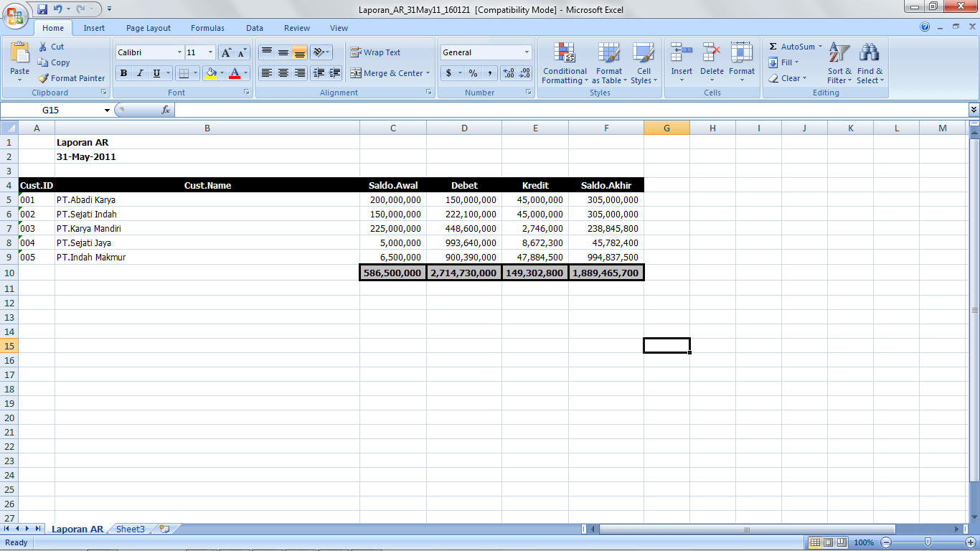Click the Office Button orb
The height and width of the screenshot is (551, 980).
click(15, 15)
